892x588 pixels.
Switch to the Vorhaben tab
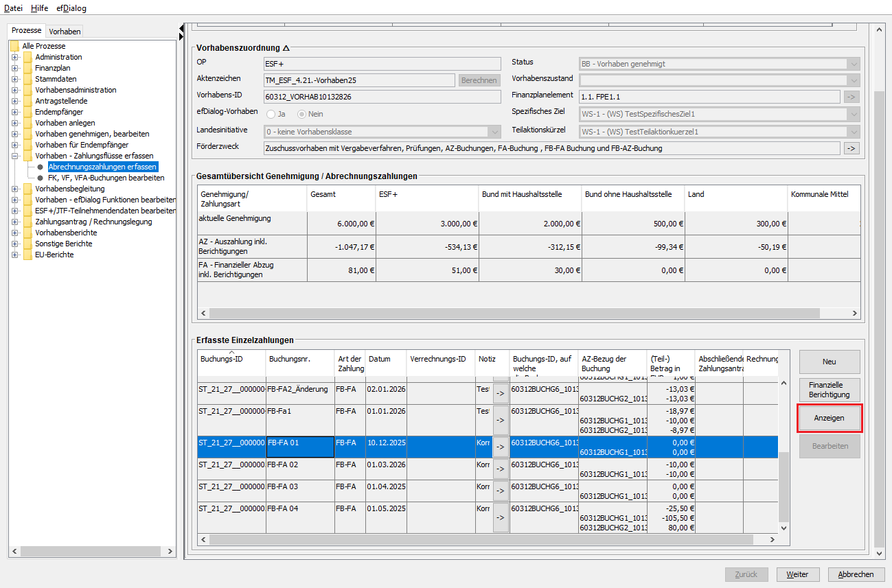(x=65, y=31)
